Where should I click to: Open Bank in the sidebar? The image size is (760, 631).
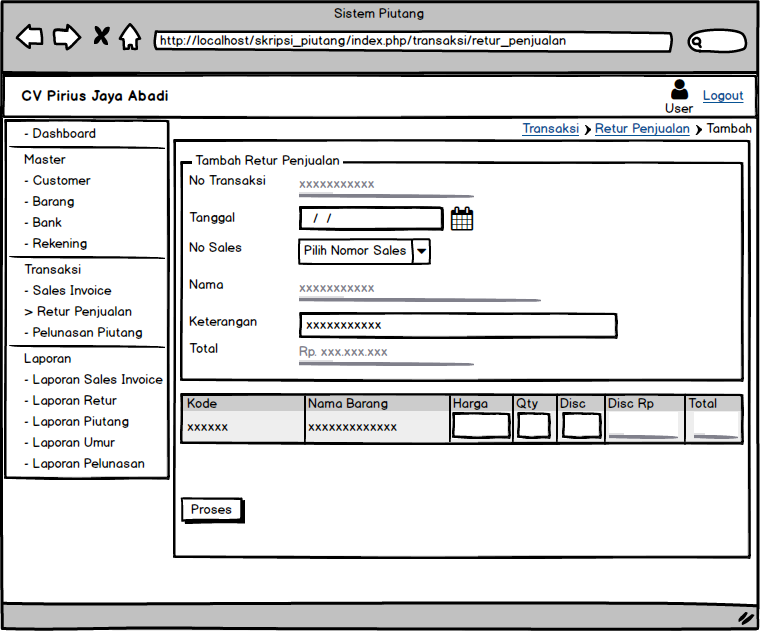coord(43,222)
